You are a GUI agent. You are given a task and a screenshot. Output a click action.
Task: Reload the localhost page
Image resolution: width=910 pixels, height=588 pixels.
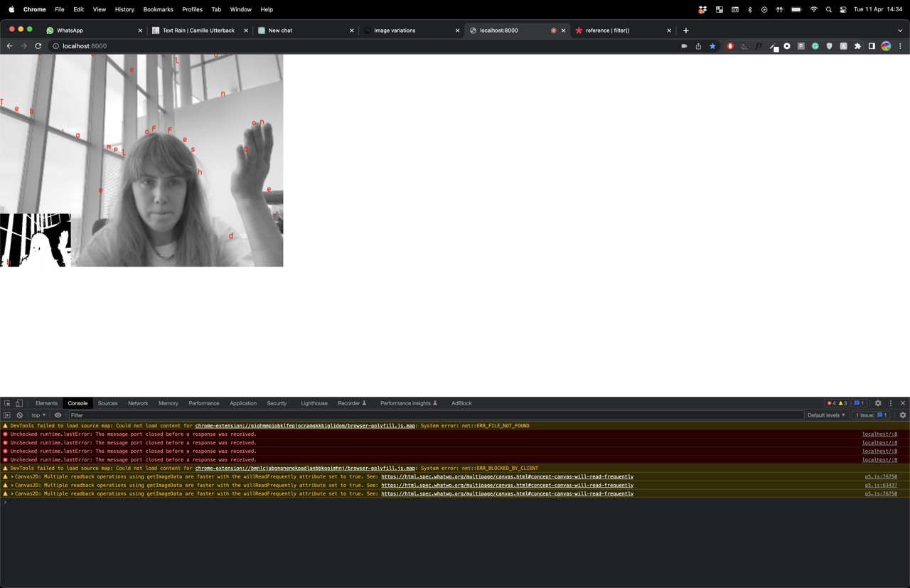[38, 46]
